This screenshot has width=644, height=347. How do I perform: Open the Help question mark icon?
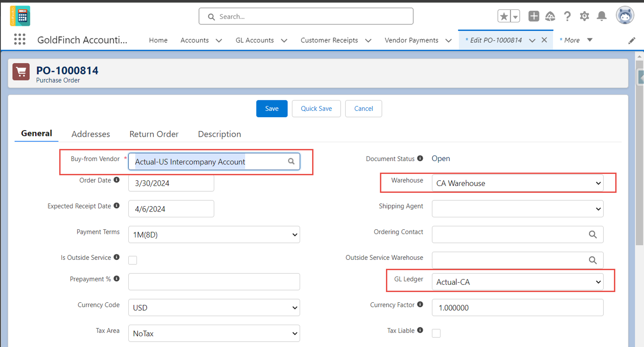click(x=567, y=16)
